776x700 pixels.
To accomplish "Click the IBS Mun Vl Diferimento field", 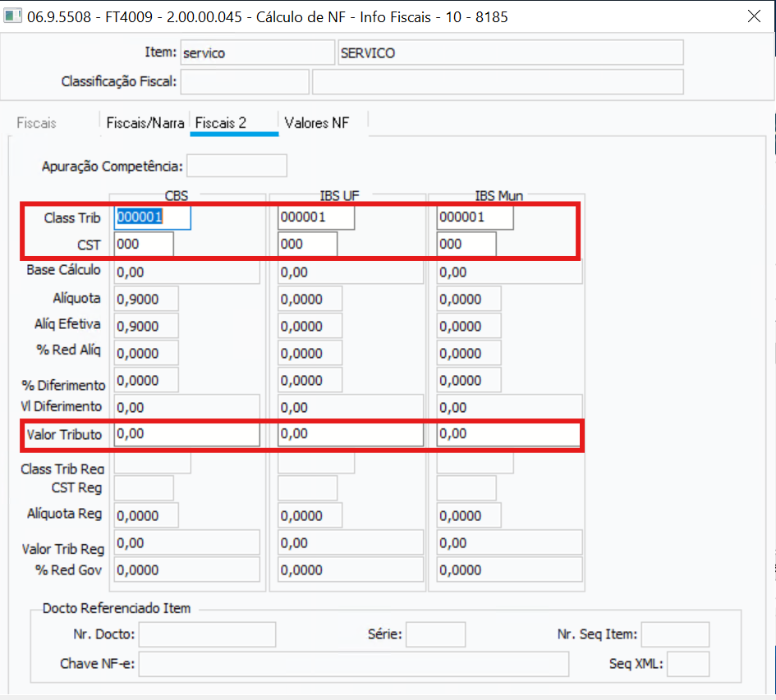I will (509, 407).
